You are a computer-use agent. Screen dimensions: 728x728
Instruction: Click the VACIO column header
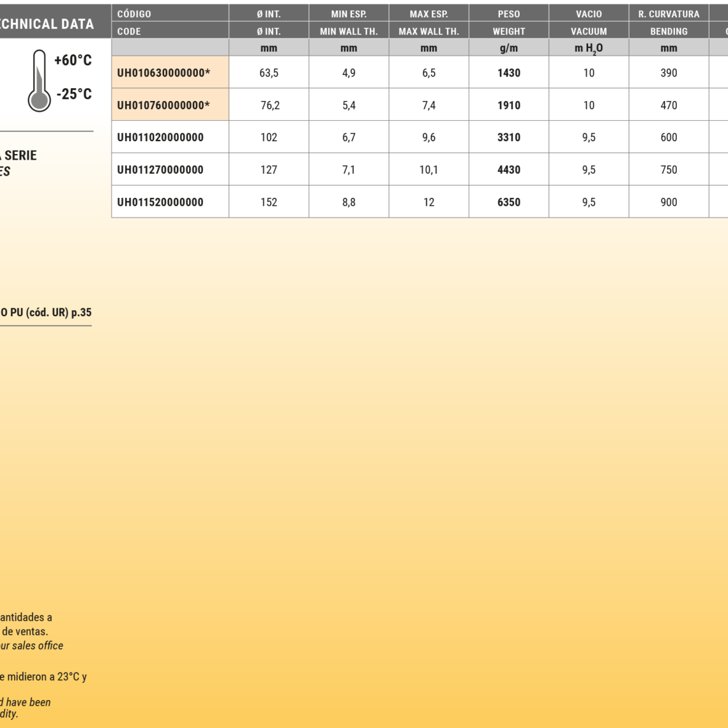coord(588,14)
